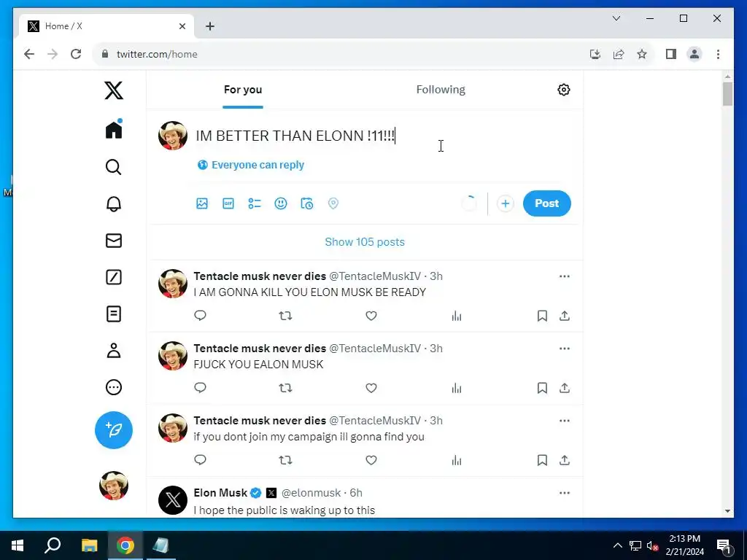Open more options on Elon Musk post
The width and height of the screenshot is (747, 560).
pos(565,493)
